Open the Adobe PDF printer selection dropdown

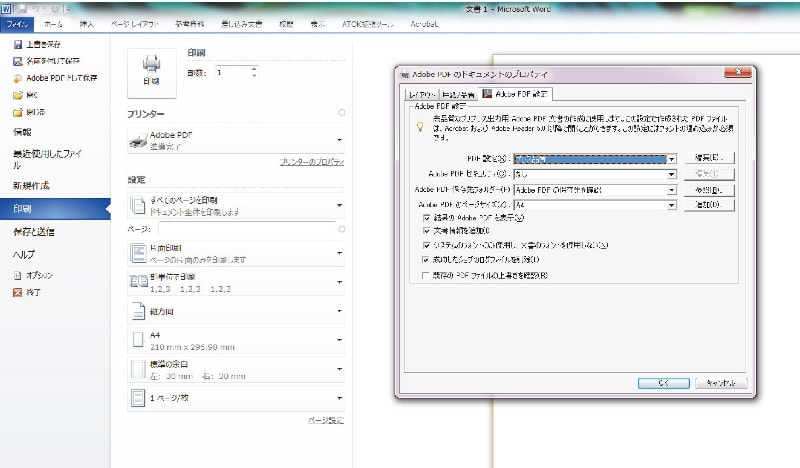click(340, 140)
